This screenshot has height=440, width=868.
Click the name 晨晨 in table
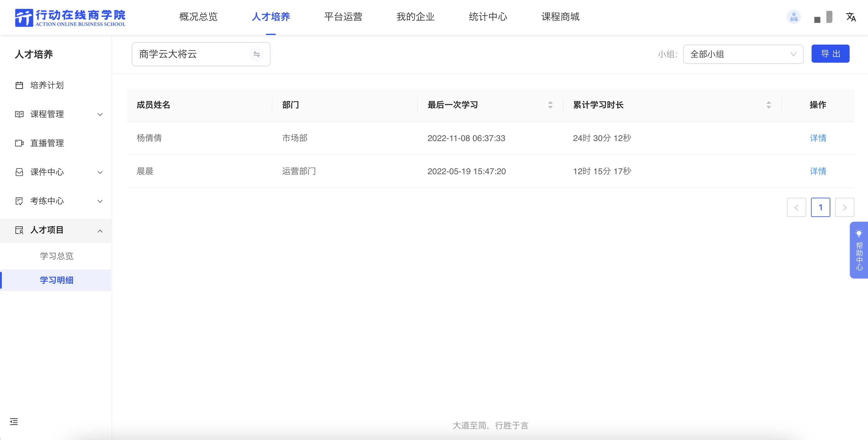coord(145,171)
